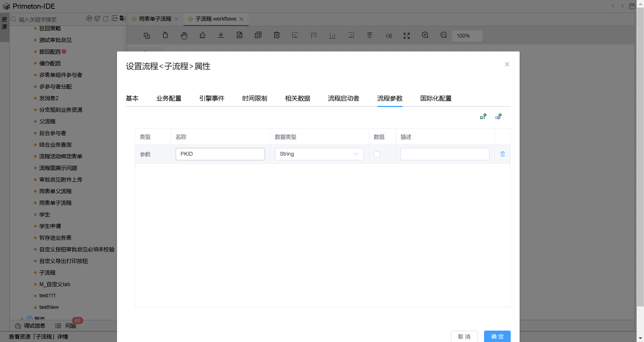Screen dimensions: 644x342
Task: Switch to the 相关数据 tab
Action: point(298,98)
